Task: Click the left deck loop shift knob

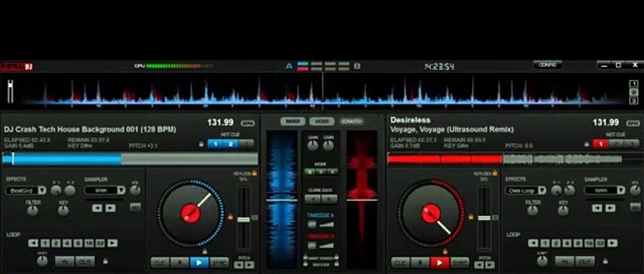Action: (x=42, y=261)
